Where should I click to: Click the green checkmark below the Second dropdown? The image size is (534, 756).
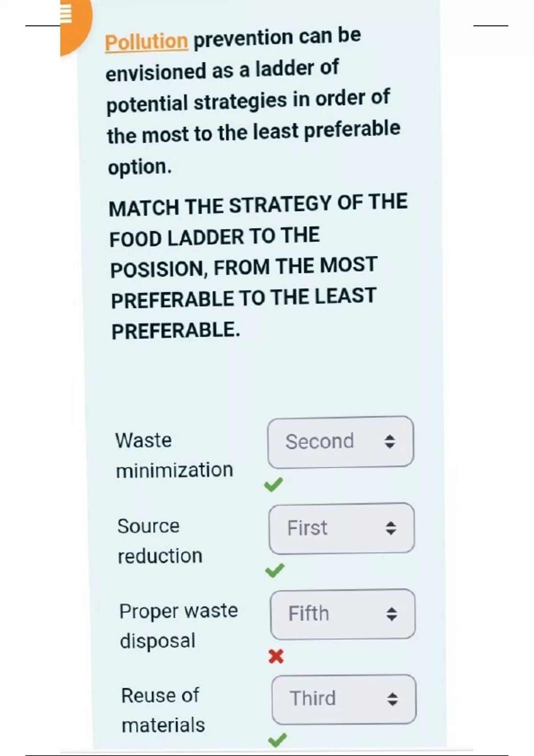pos(273,484)
